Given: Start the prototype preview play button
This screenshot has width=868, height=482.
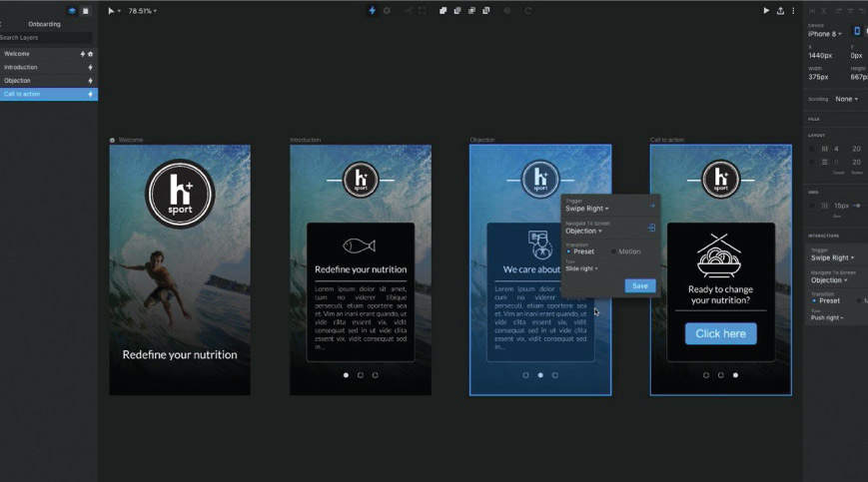Looking at the screenshot, I should pos(766,11).
